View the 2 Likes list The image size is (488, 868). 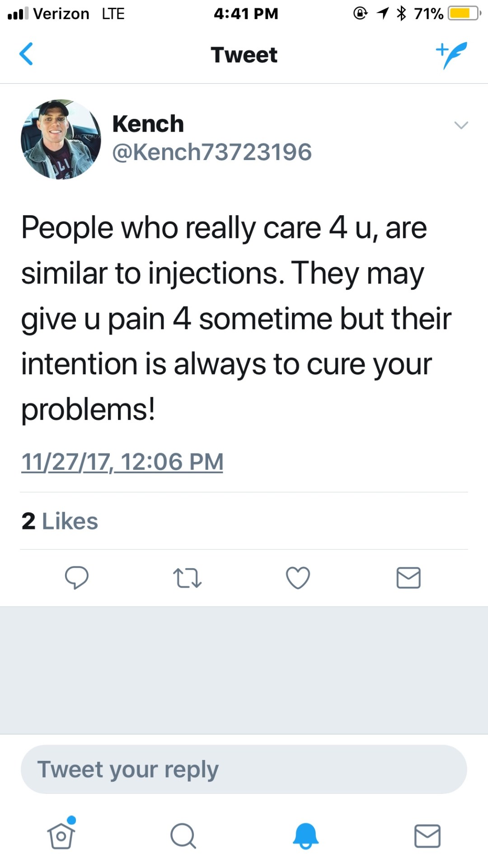coord(60,521)
